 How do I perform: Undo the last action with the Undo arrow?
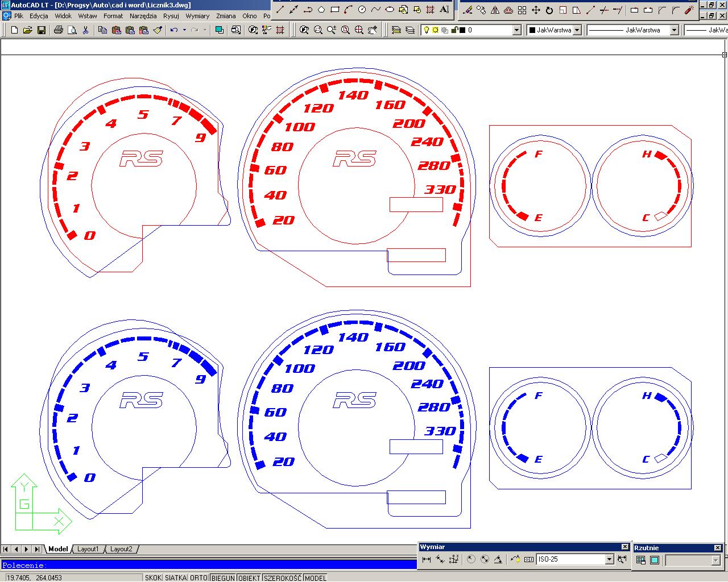pyautogui.click(x=174, y=30)
